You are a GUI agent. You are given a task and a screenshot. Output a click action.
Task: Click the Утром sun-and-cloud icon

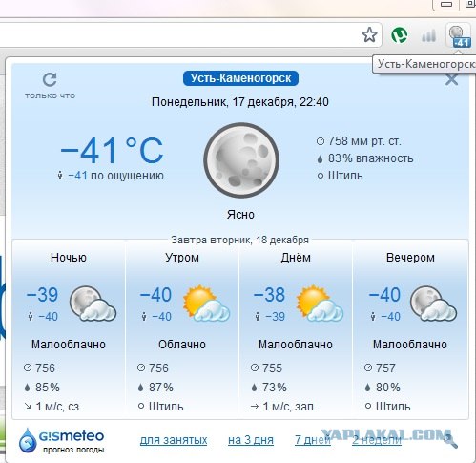206,304
